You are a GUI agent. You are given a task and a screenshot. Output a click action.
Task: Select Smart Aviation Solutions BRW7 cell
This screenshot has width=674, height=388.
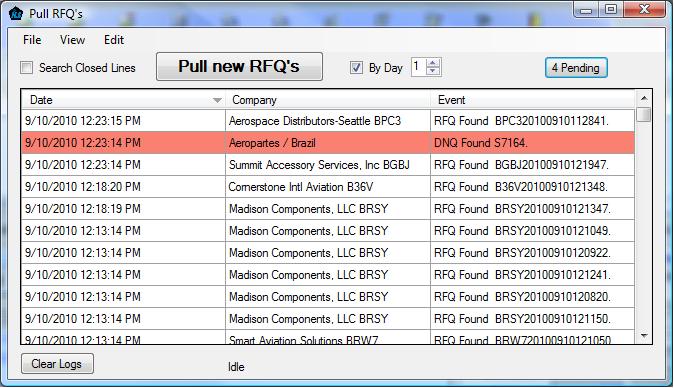pyautogui.click(x=328, y=338)
